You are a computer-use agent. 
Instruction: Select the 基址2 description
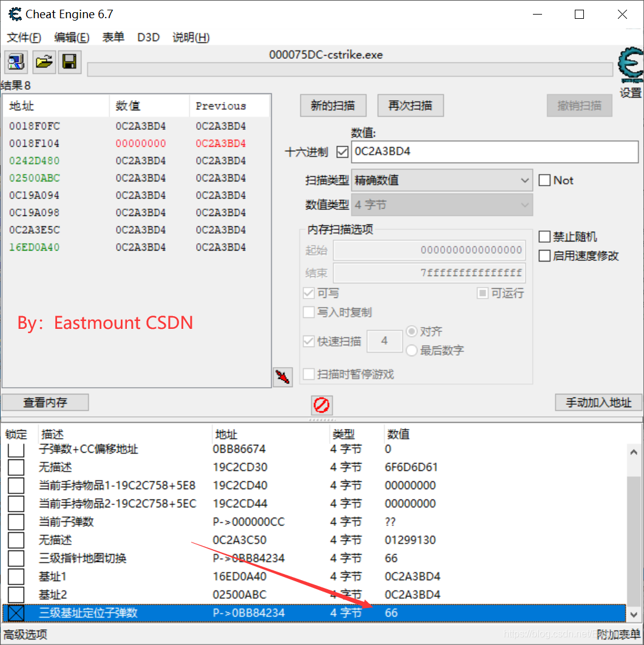coord(53,595)
